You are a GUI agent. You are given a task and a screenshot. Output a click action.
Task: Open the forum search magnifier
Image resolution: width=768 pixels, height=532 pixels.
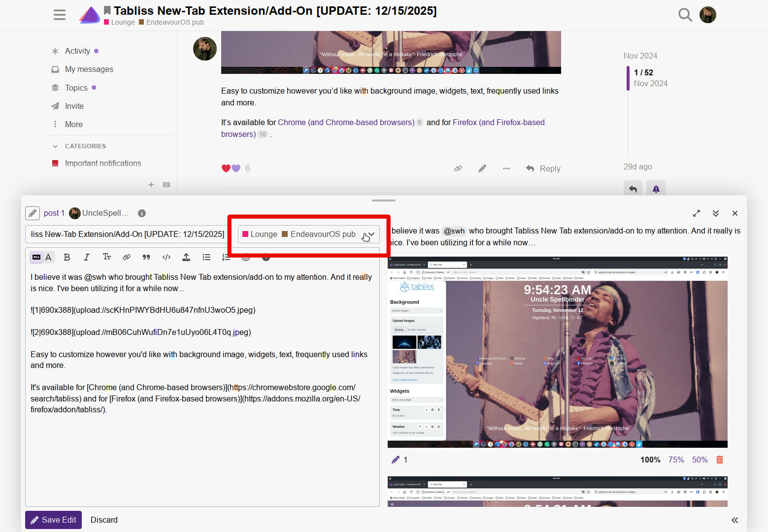[685, 15]
